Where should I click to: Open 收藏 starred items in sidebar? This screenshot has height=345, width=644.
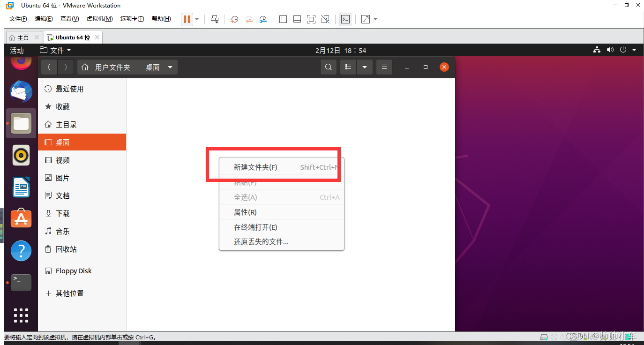(82, 107)
